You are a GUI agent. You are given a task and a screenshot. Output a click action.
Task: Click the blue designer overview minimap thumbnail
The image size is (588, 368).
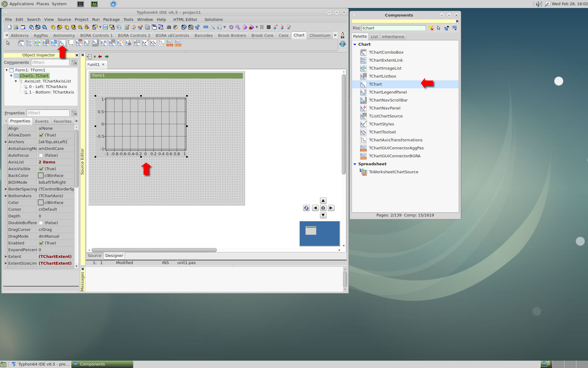[x=319, y=234]
